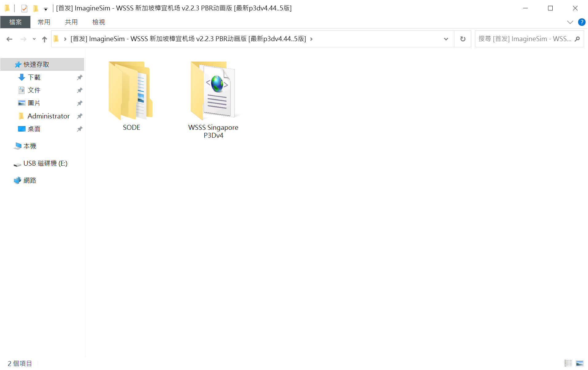The width and height of the screenshot is (588, 370).
Task: Click the pin icon beside 文件
Action: pos(80,90)
